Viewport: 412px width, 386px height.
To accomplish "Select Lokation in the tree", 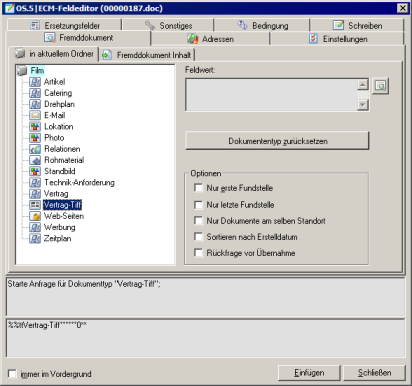I will pyautogui.click(x=59, y=127).
